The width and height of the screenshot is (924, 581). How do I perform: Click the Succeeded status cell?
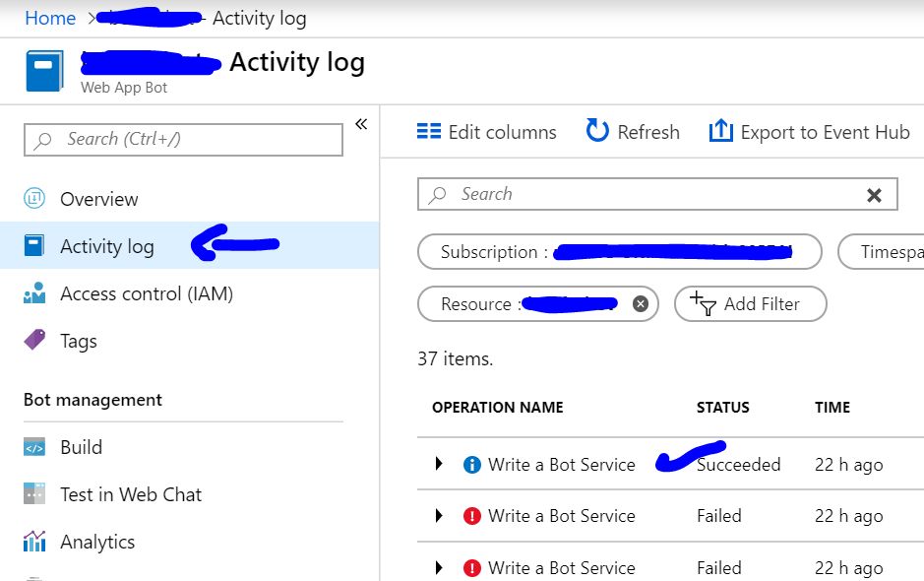click(x=738, y=465)
